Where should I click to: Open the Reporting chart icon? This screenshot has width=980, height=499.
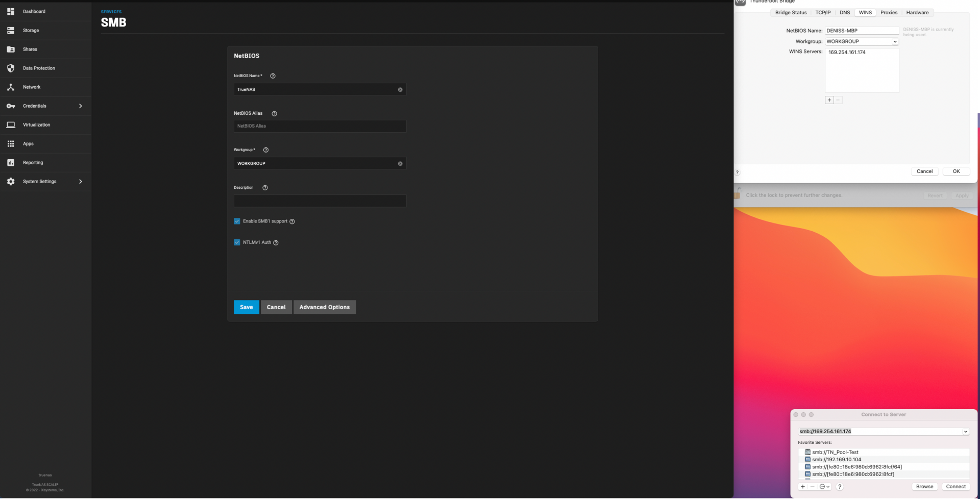pos(11,163)
